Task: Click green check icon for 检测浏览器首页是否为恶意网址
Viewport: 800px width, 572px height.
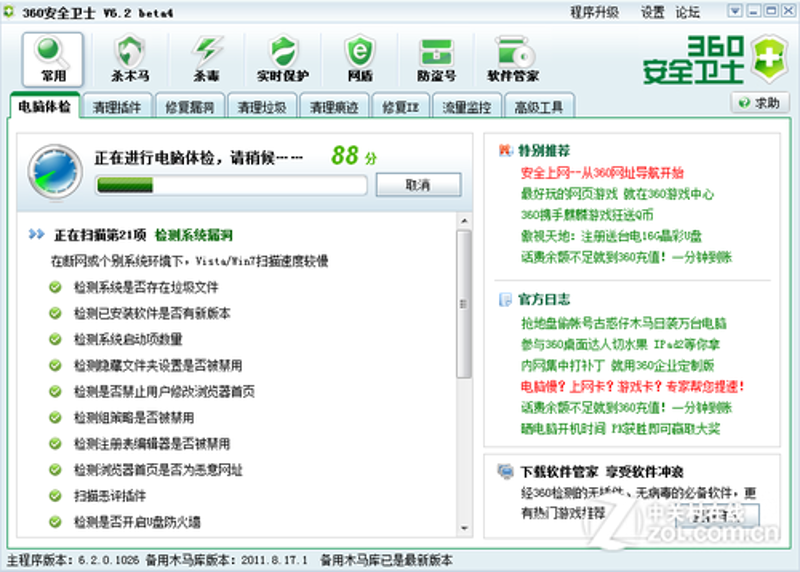Action: (x=55, y=469)
